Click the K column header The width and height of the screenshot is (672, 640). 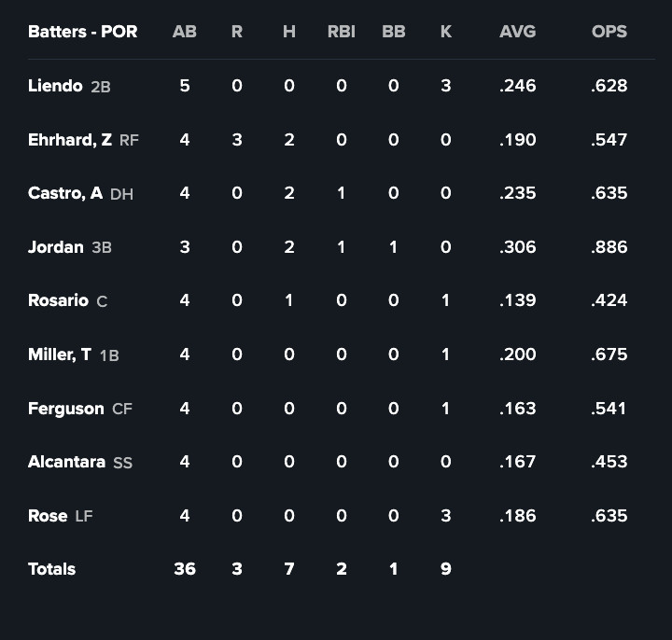[446, 32]
